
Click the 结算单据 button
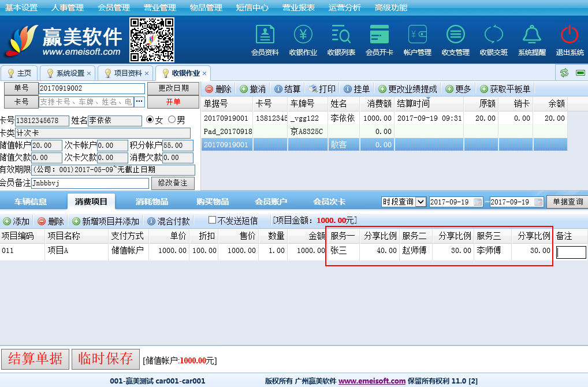(35, 359)
